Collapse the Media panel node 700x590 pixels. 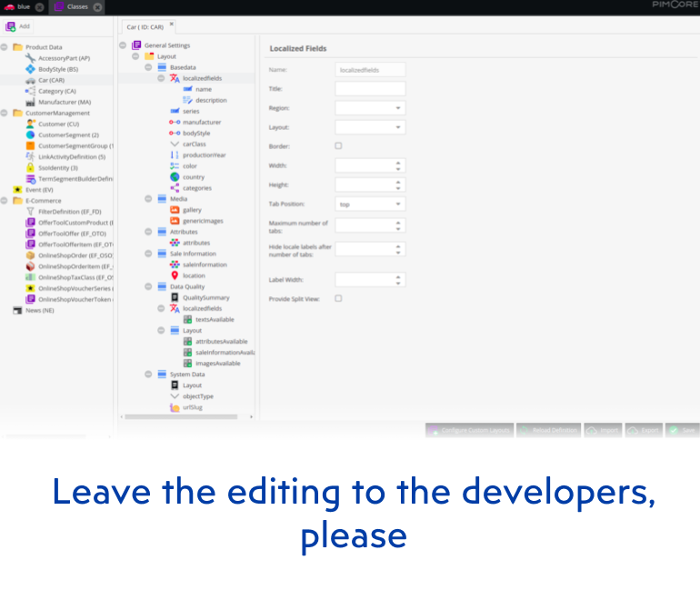click(148, 198)
